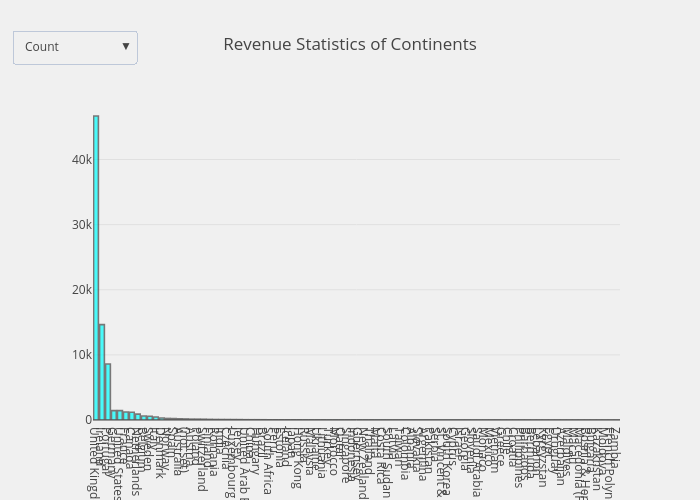
Task: Click the Zambia x-axis label
Action: (616, 447)
